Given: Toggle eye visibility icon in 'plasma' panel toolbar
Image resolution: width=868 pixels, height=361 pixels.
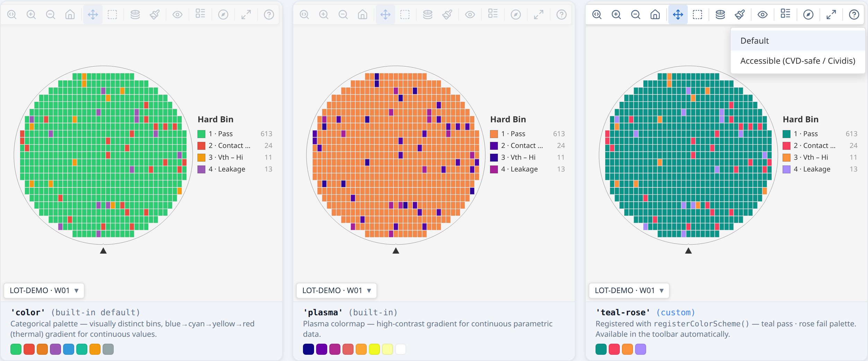Looking at the screenshot, I should [x=470, y=15].
